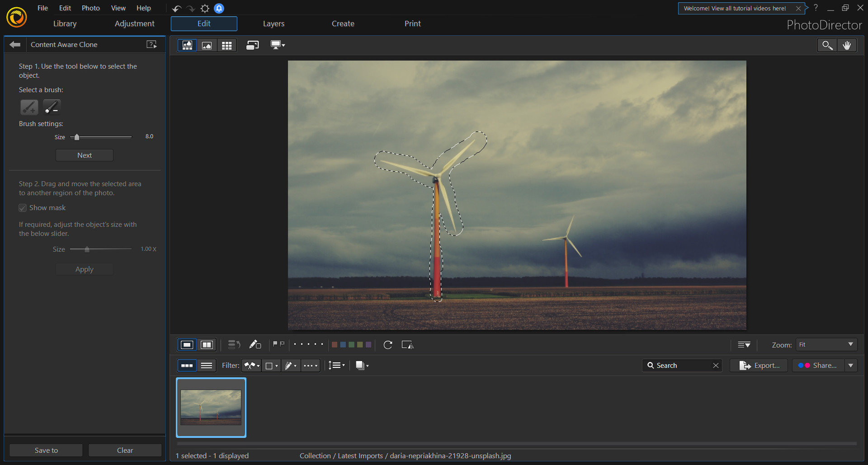The image size is (868, 465).
Task: Open the keystone/crop adjustment tool
Action: [407, 345]
